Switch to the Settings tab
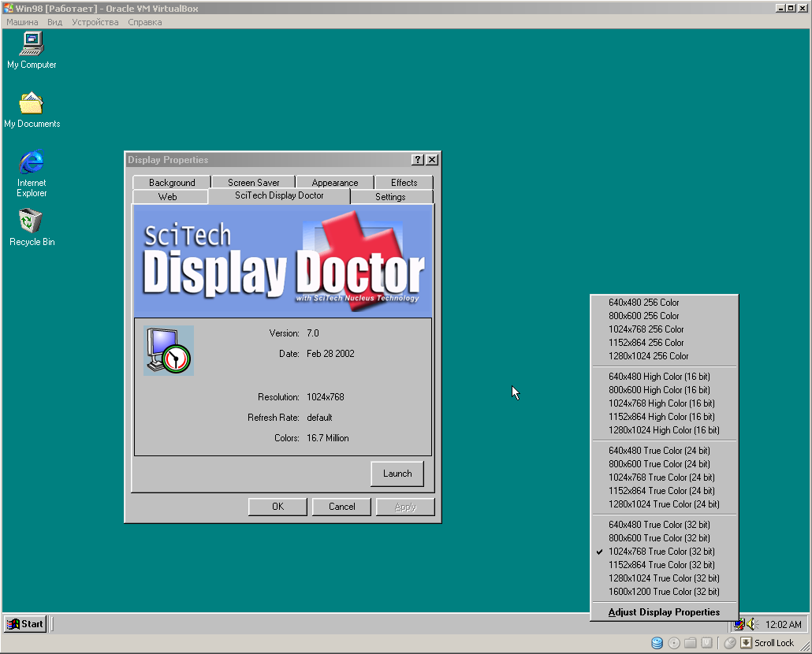This screenshot has height=654, width=812. [390, 197]
